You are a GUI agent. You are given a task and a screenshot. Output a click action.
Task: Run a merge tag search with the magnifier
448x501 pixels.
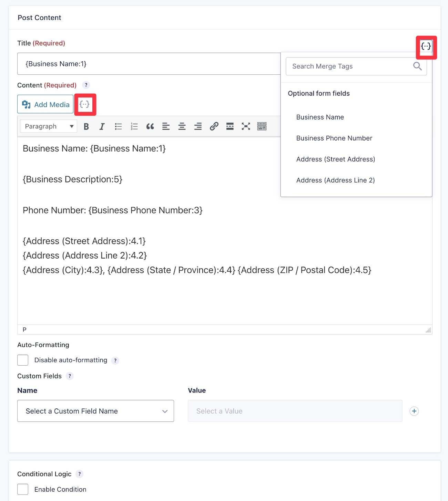417,66
